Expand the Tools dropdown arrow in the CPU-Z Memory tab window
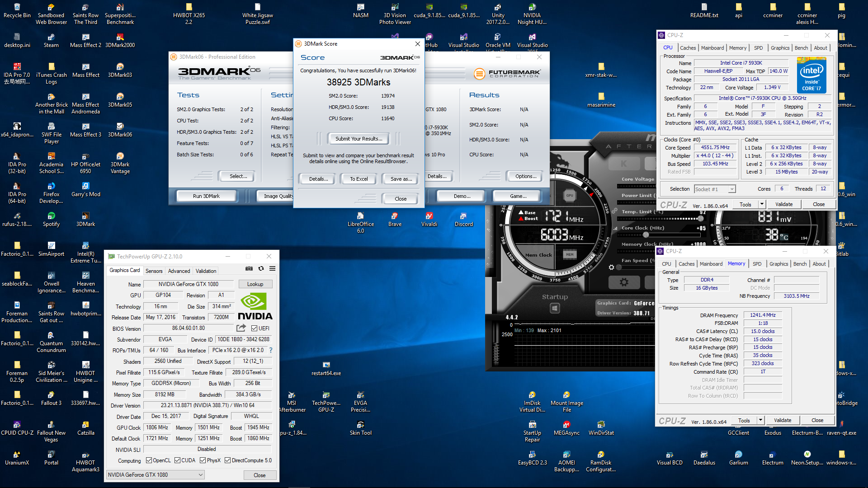The height and width of the screenshot is (488, 868). tap(760, 420)
